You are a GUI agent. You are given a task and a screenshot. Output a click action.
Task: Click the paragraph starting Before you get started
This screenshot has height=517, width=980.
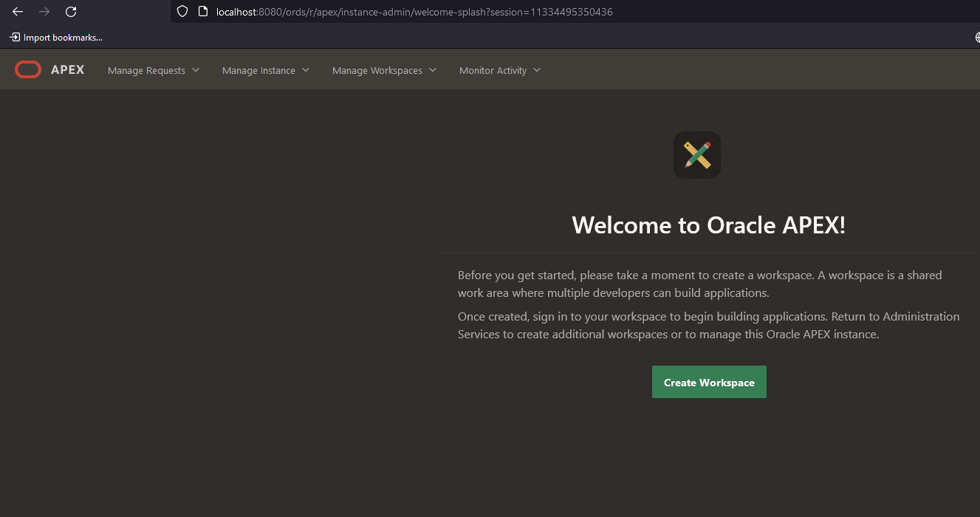[700, 284]
